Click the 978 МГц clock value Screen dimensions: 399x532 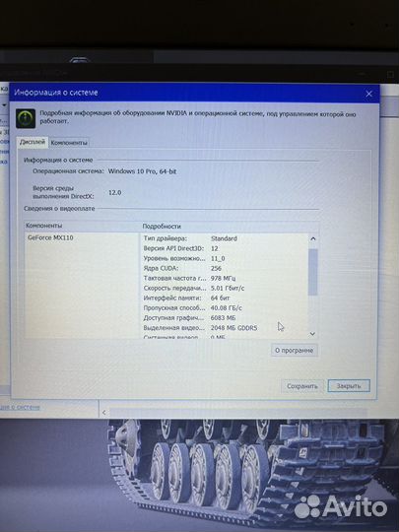coord(224,278)
